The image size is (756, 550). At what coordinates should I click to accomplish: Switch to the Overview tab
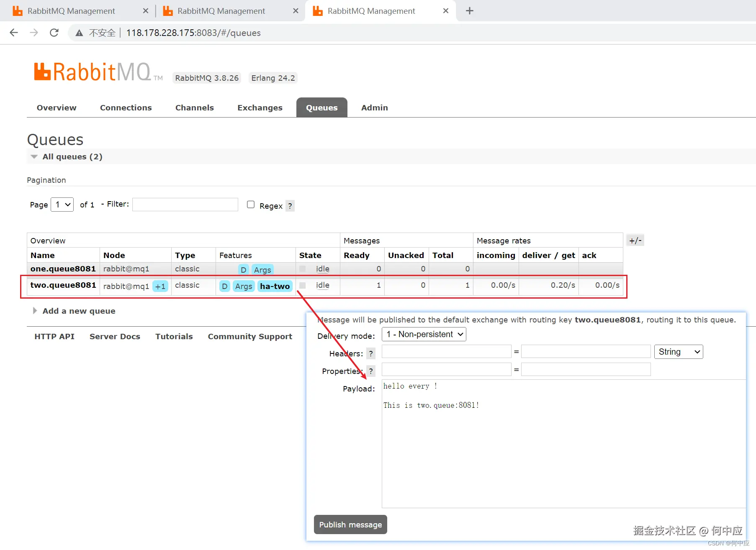click(57, 107)
